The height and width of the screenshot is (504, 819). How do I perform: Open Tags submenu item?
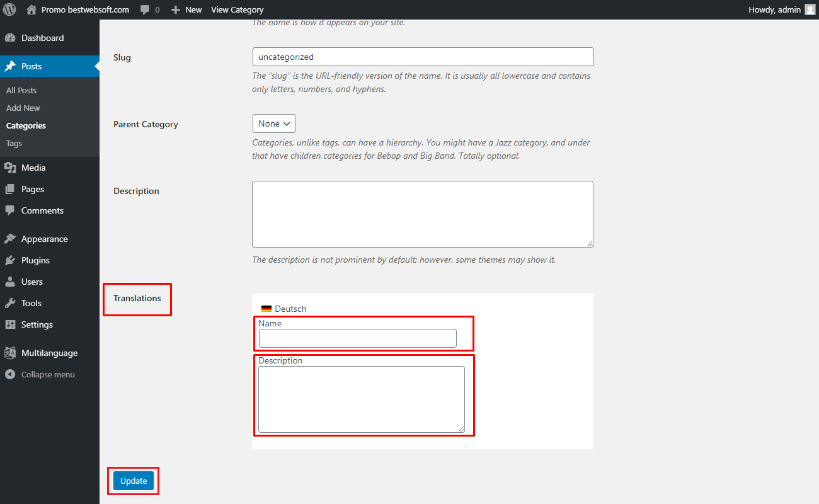[14, 143]
